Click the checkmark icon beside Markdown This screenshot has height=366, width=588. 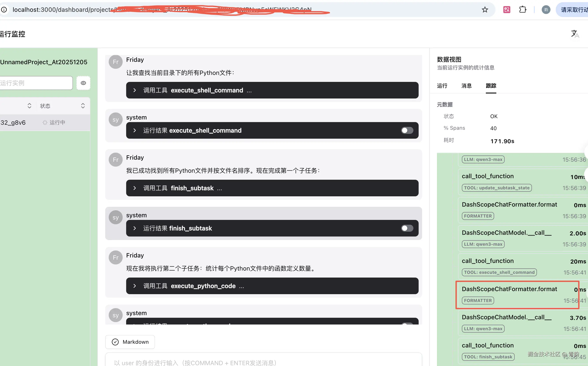(x=115, y=342)
